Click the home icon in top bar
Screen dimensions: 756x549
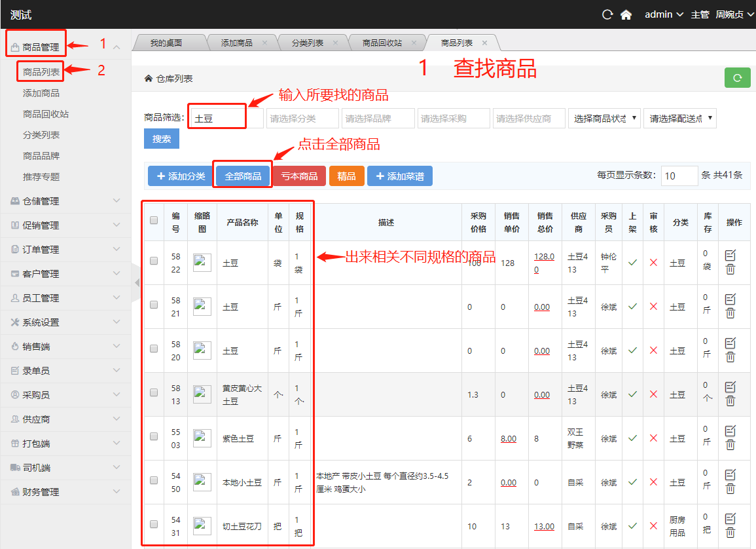coord(626,14)
